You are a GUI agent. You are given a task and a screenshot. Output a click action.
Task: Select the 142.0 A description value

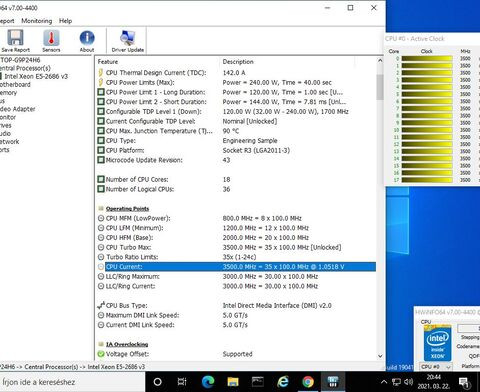[x=234, y=73]
